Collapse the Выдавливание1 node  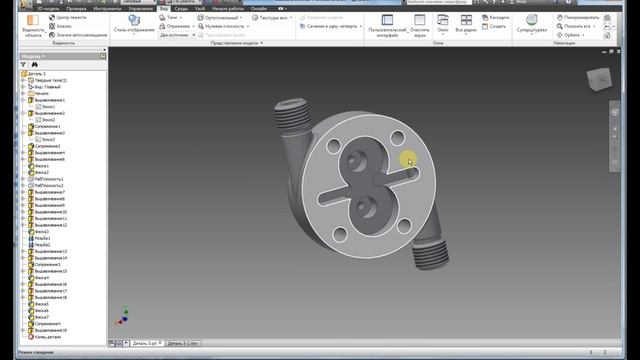(23, 100)
